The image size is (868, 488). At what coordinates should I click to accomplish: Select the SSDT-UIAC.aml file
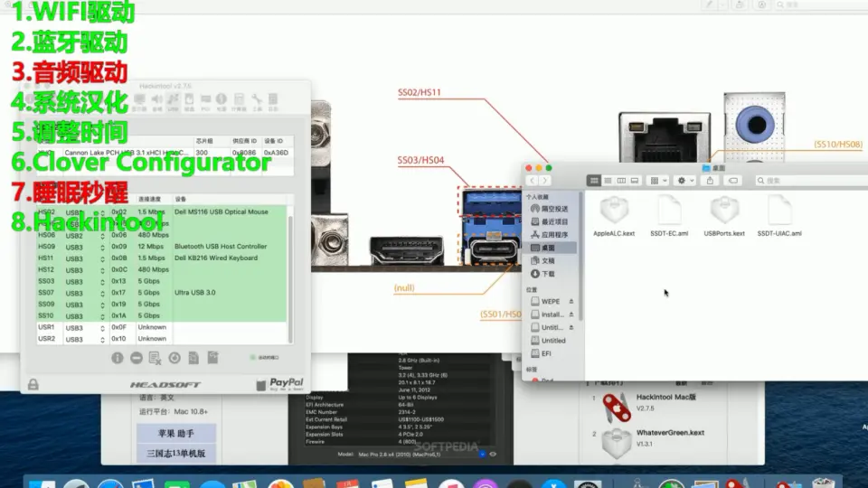click(779, 216)
